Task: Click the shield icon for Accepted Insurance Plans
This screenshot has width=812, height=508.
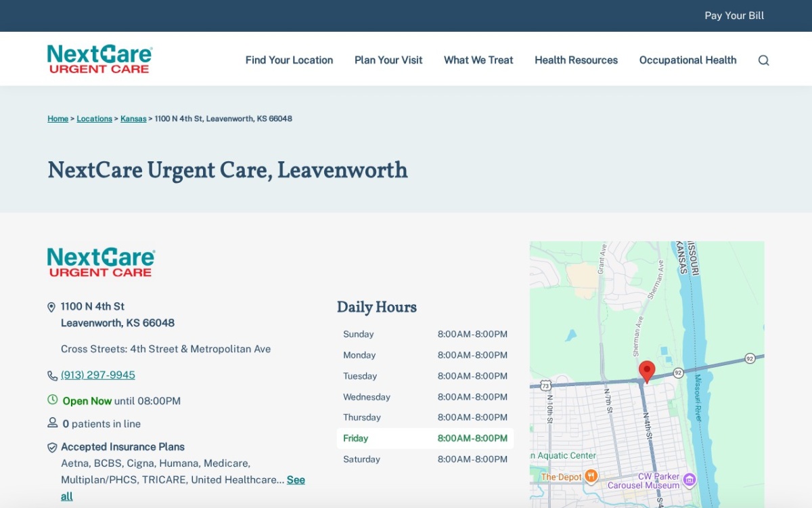Action: (x=52, y=448)
